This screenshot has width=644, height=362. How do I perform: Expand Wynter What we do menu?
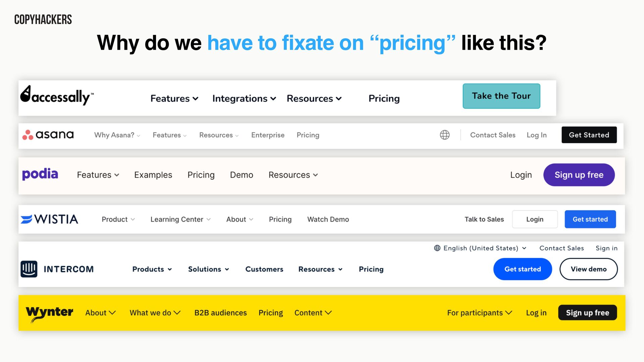pos(155,313)
